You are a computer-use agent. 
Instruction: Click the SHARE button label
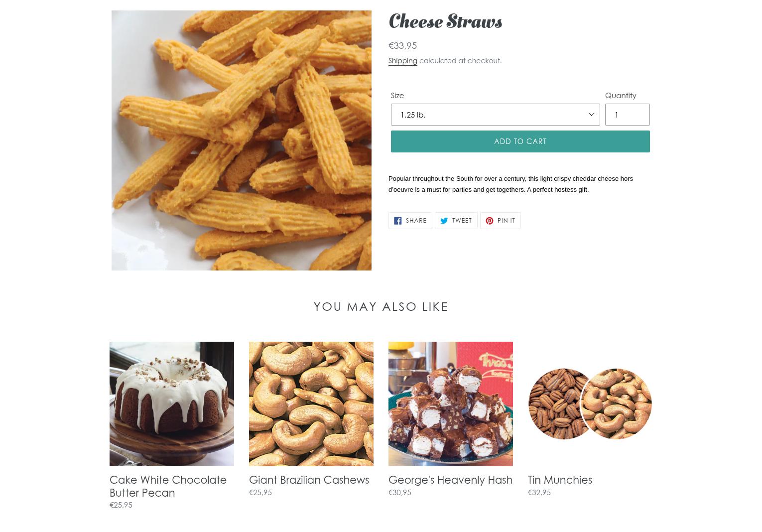[416, 221]
